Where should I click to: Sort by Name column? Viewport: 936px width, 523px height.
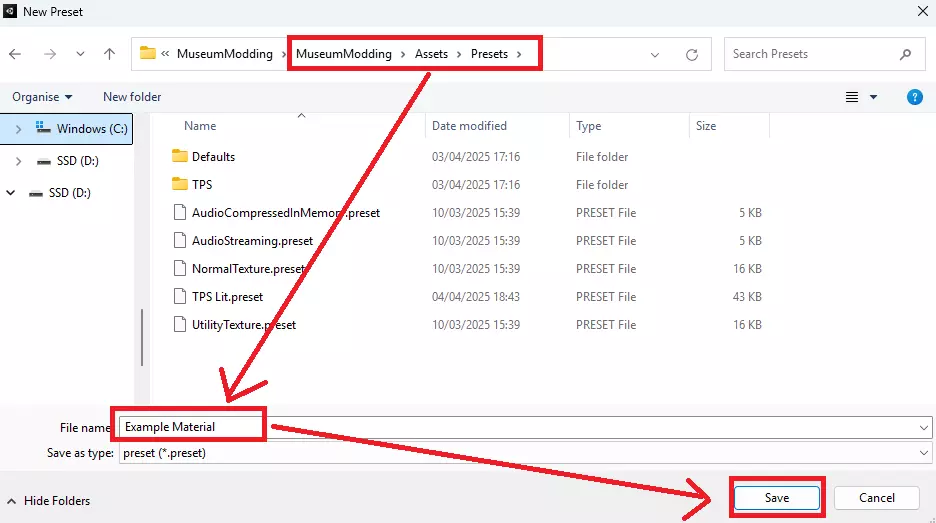click(200, 126)
